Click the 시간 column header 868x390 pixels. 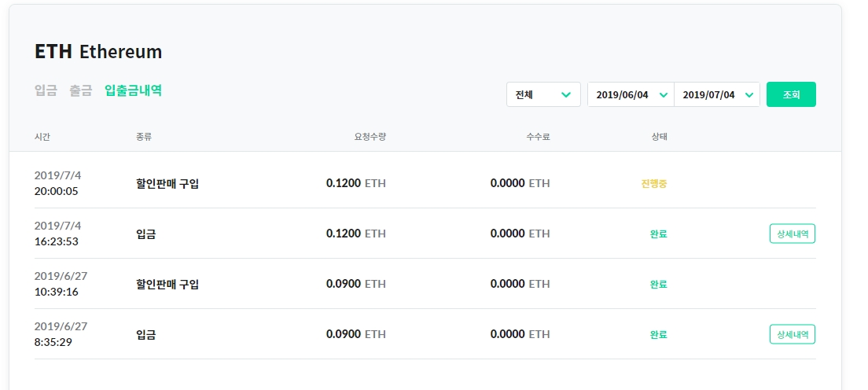42,137
